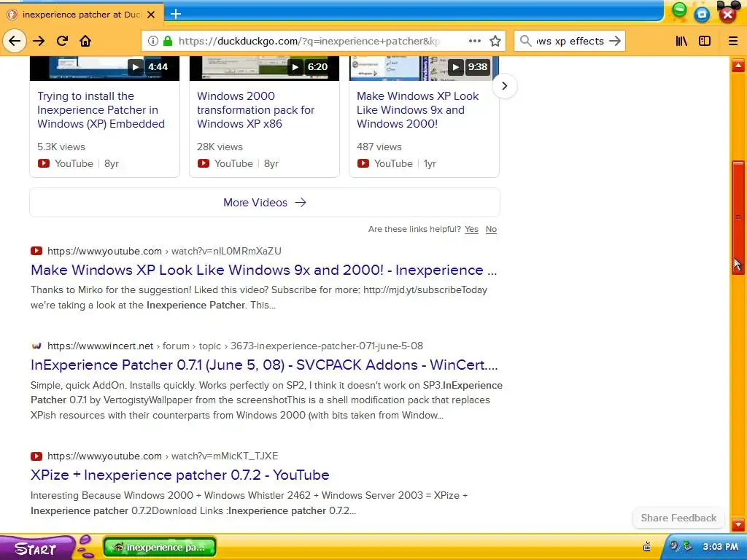Click the first system tray icon left of the clock

[673, 545]
